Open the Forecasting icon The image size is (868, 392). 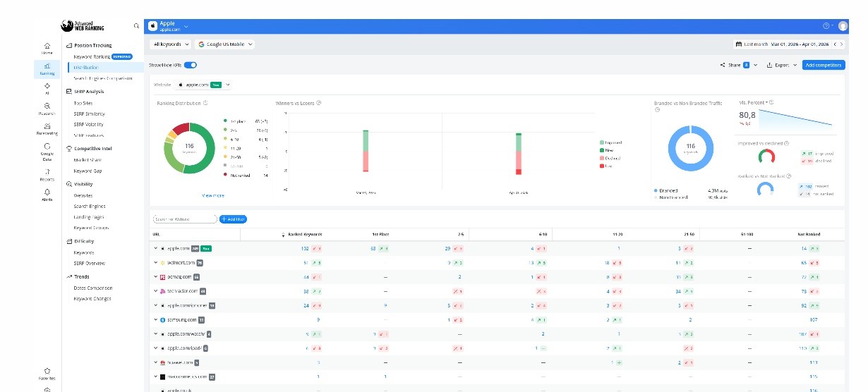(47, 126)
